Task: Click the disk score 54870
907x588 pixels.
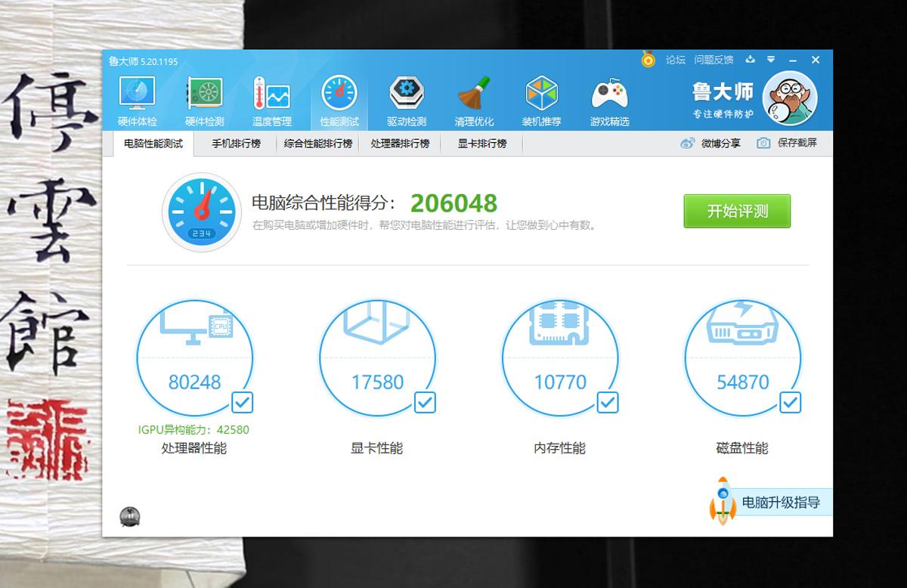Action: tap(743, 382)
